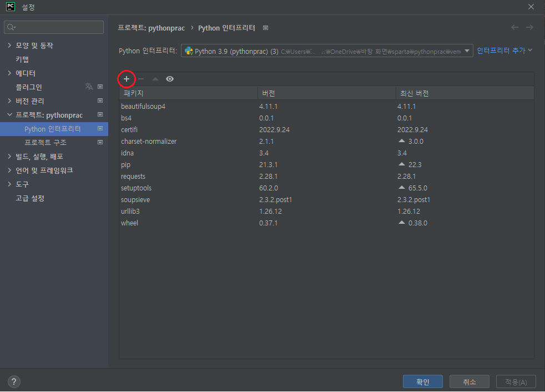Open the Python 인터프리터 dropdown
This screenshot has height=392, width=545.
point(327,51)
